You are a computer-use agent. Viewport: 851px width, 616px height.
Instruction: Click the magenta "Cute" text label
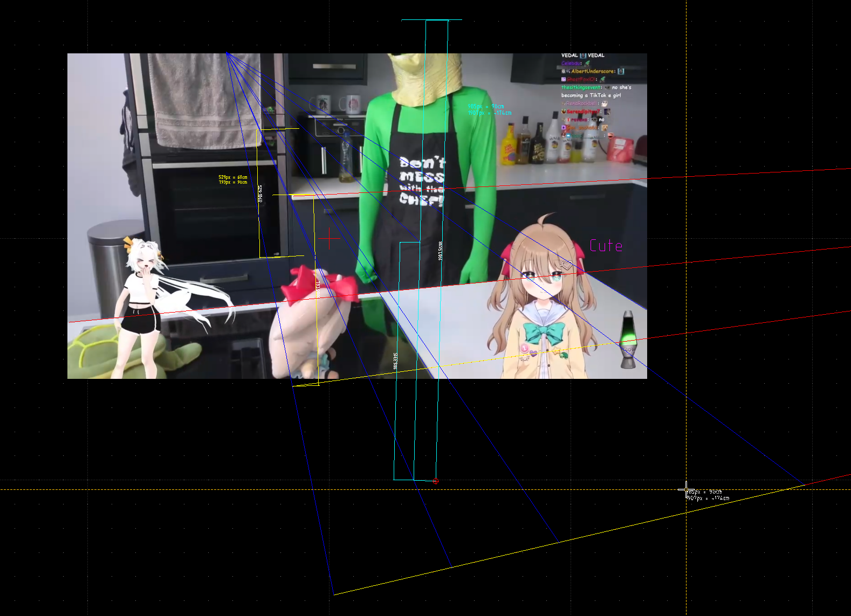pos(606,246)
